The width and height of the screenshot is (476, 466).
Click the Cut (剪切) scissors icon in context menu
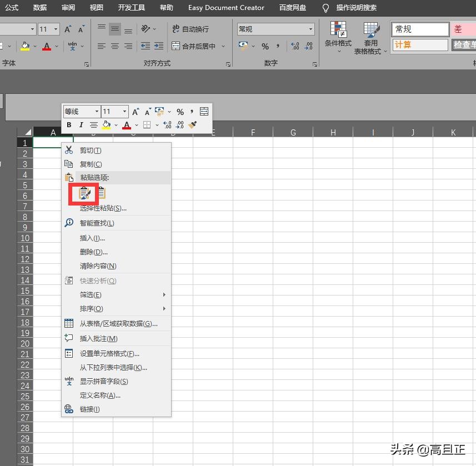pos(70,150)
